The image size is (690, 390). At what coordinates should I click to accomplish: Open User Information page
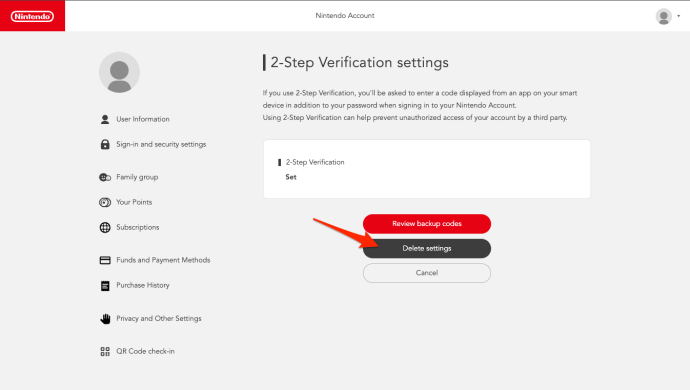click(143, 119)
